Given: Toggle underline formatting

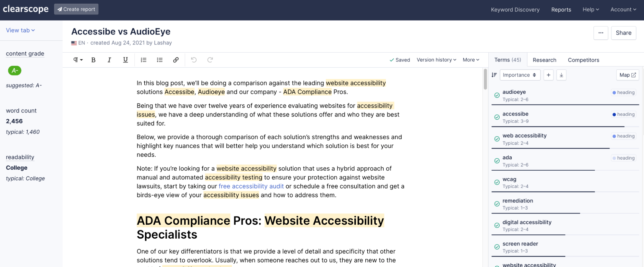Looking at the screenshot, I should point(125,60).
